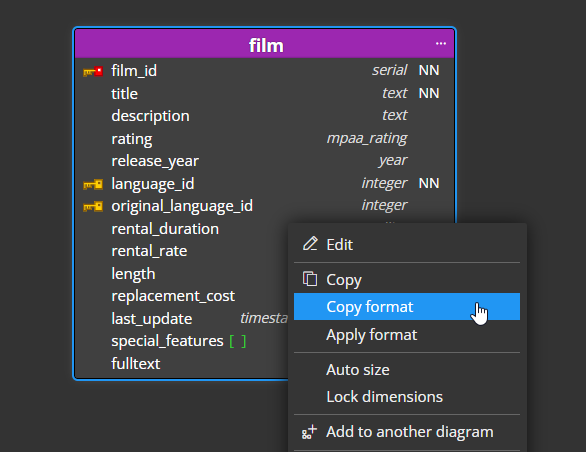This screenshot has width=586, height=452.
Task: Click the green array brackets on special_features
Action: coord(238,341)
